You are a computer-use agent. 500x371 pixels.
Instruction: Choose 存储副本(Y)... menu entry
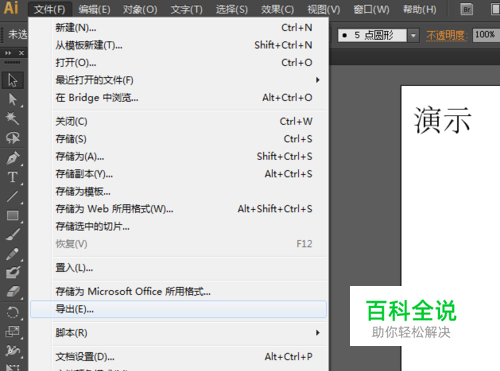(178, 174)
